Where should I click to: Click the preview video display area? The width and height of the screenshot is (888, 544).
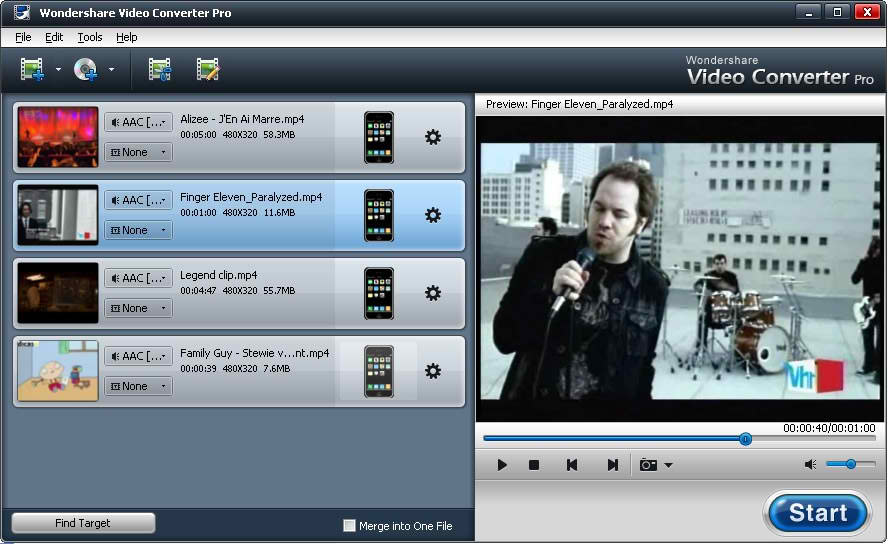[680, 271]
